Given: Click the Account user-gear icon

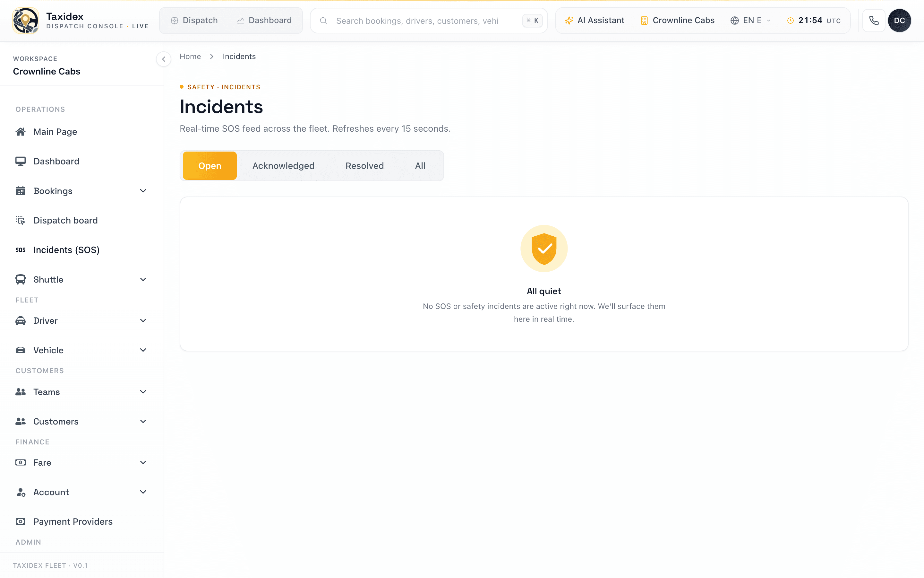Looking at the screenshot, I should 21,492.
